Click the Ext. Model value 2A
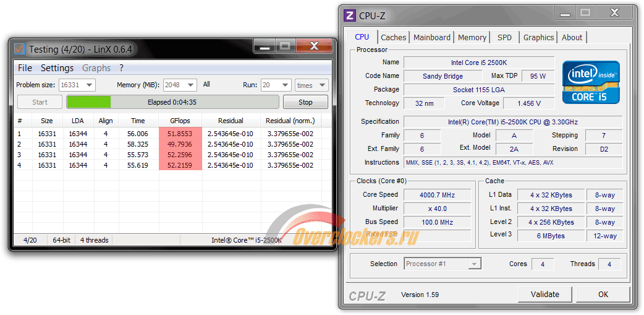The width and height of the screenshot is (644, 315). (514, 149)
